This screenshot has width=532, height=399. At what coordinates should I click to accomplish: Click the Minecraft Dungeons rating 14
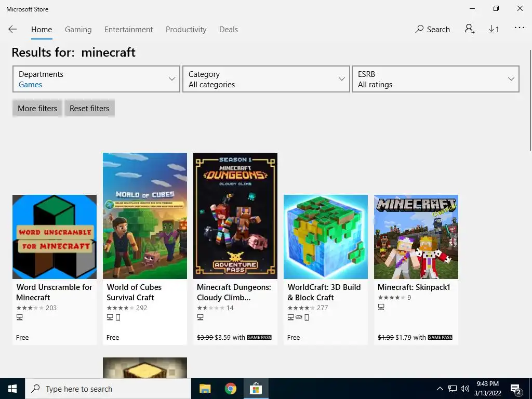tap(216, 308)
